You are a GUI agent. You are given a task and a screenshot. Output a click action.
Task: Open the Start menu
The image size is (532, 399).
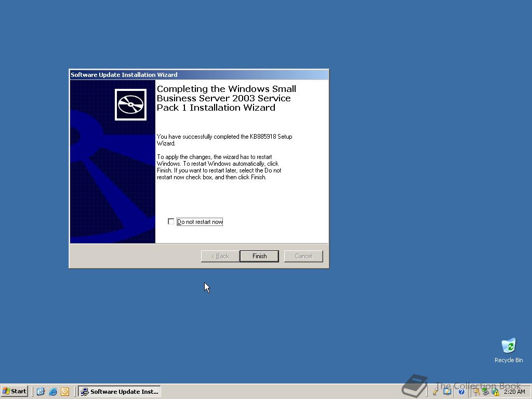tap(14, 391)
